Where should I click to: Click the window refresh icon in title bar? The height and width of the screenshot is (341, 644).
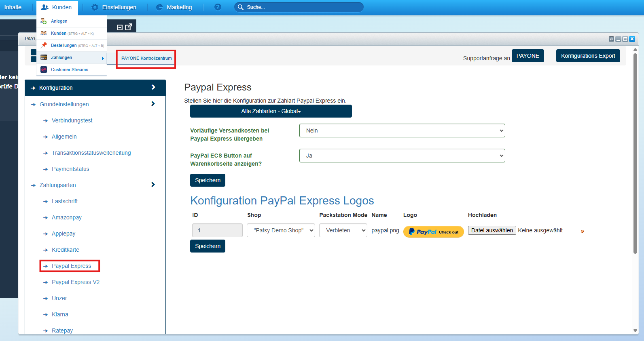coord(611,39)
